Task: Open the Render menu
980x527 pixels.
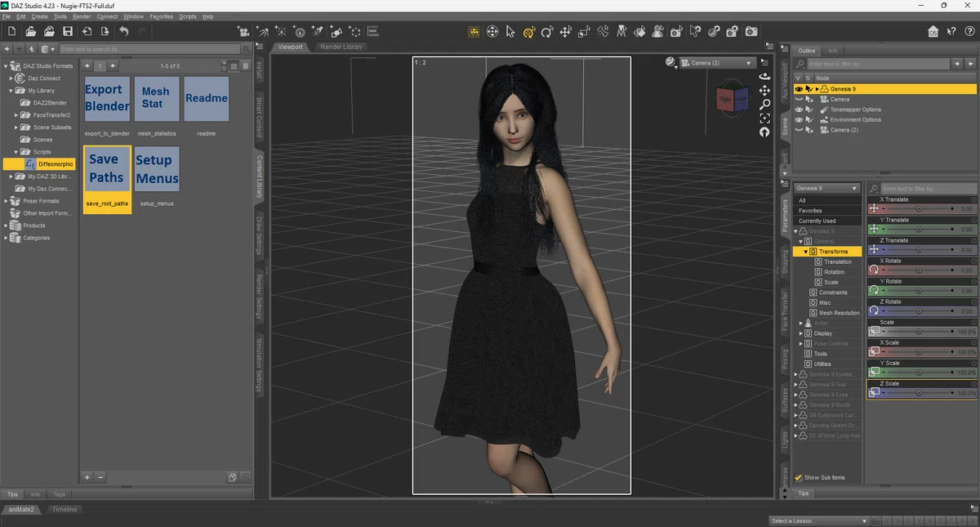Action: pos(82,16)
